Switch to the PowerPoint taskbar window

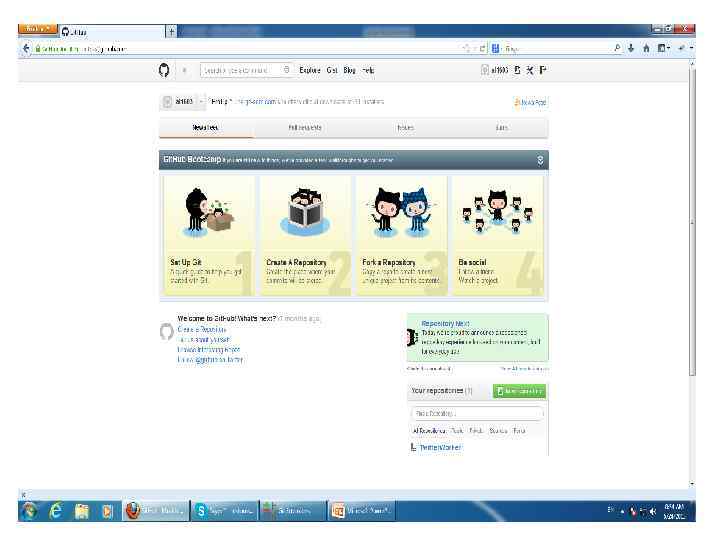[362, 511]
